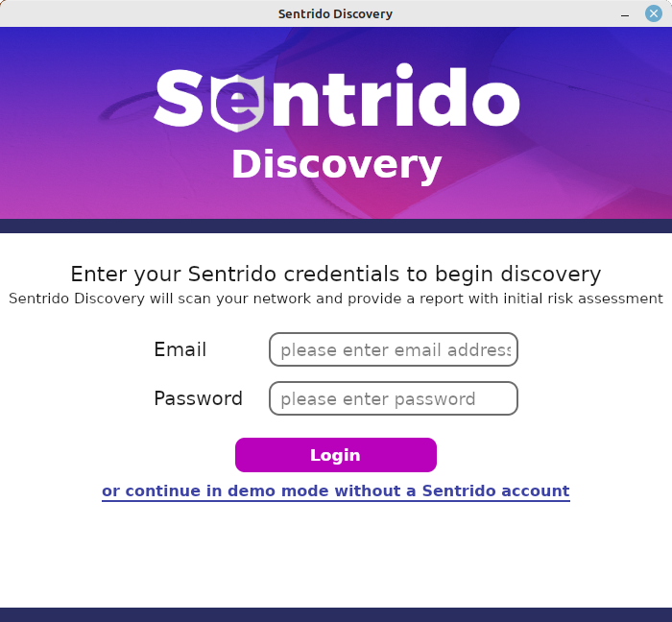Click the large letter S of the logo
672x622 pixels.
(179, 99)
